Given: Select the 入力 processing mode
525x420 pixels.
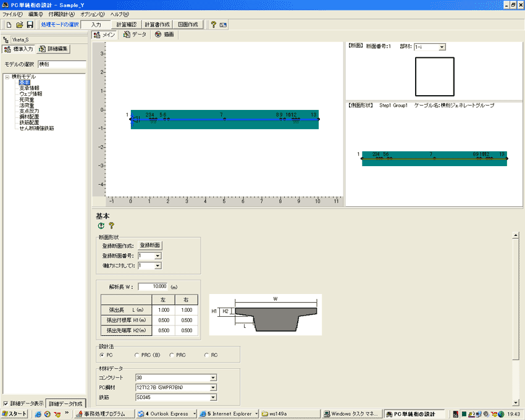Looking at the screenshot, I should coord(96,25).
